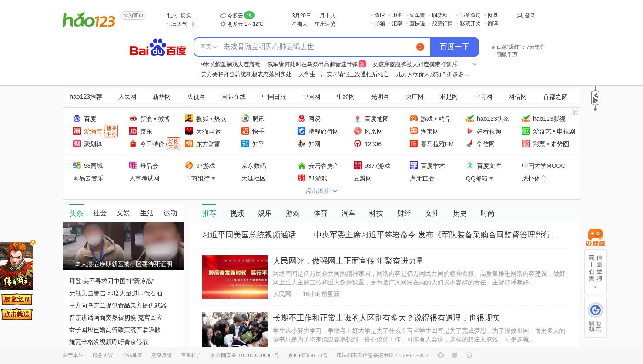The width and height of the screenshot is (643, 364).
Task: Open headline 习近平同美国总统视频通话
Action: pyautogui.click(x=249, y=235)
